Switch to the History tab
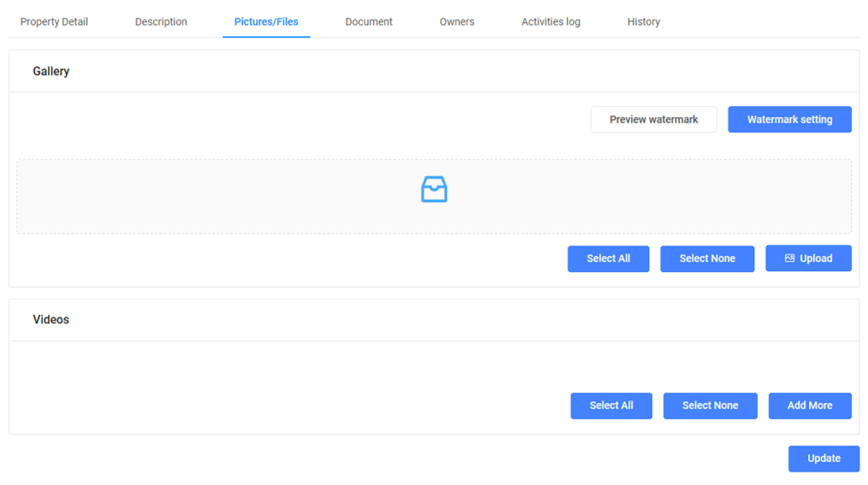 point(643,21)
